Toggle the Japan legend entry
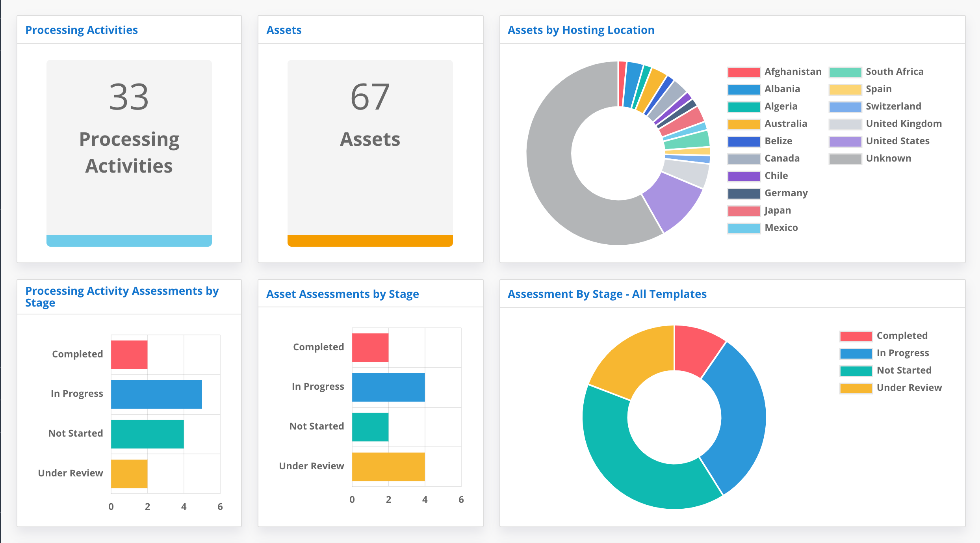The height and width of the screenshot is (543, 980). point(777,210)
